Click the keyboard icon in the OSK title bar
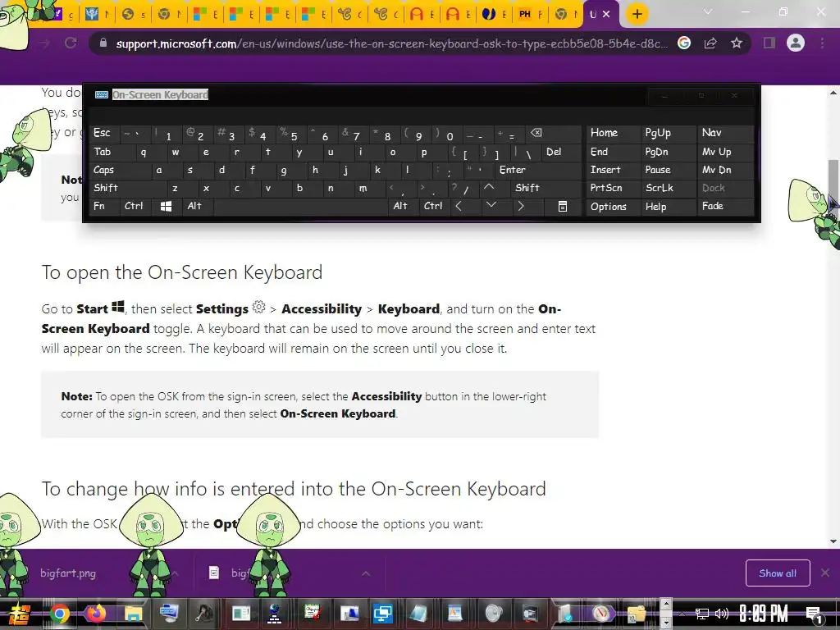The height and width of the screenshot is (630, 840). coord(101,95)
